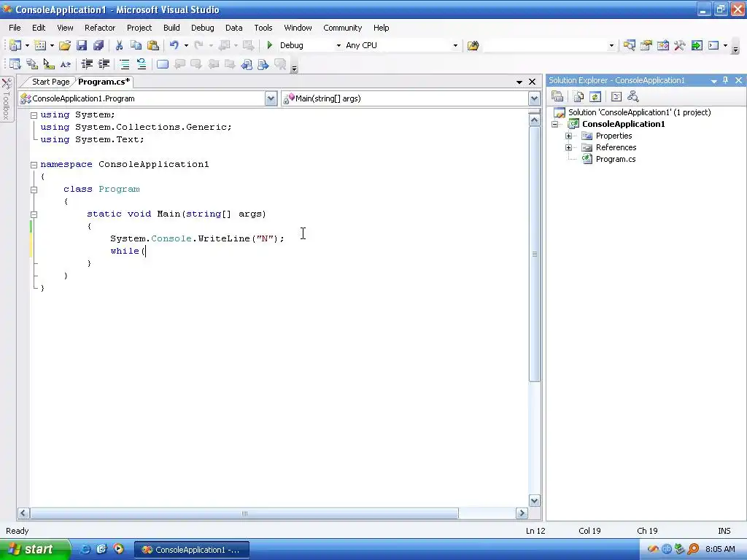
Task: Open the Object Browser toolbar icon
Action: pos(662,45)
